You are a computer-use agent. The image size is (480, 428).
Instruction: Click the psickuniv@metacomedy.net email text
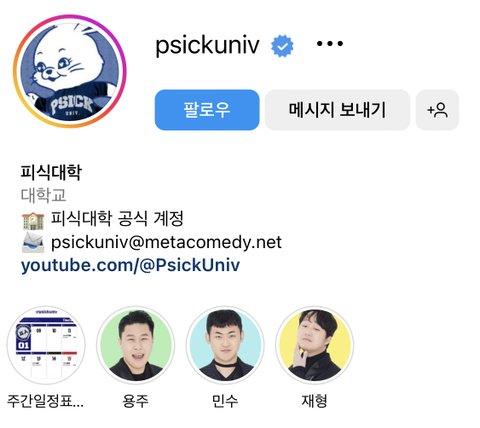click(x=166, y=242)
